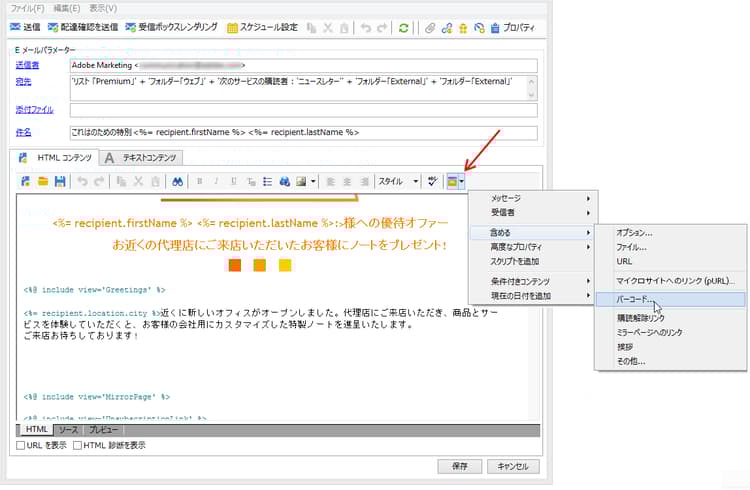The height and width of the screenshot is (490, 750).
Task: Switch to テキストコンテンツ tab
Action: 141,157
